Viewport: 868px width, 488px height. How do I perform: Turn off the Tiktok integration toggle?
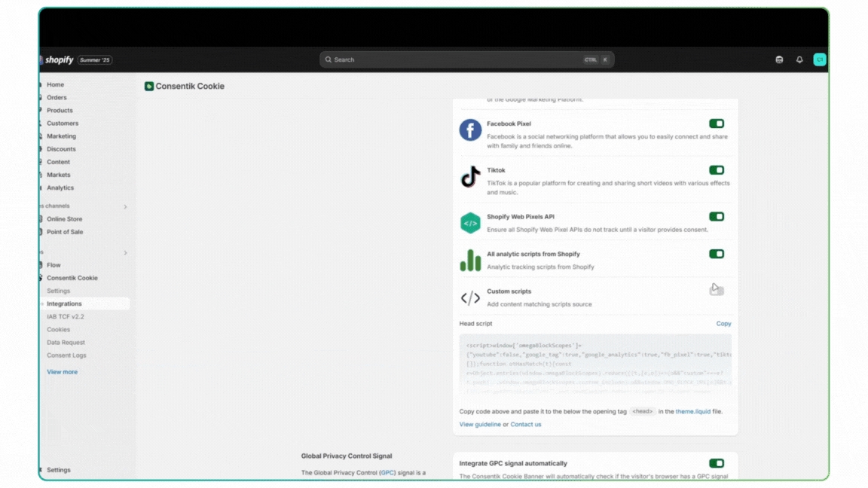716,170
